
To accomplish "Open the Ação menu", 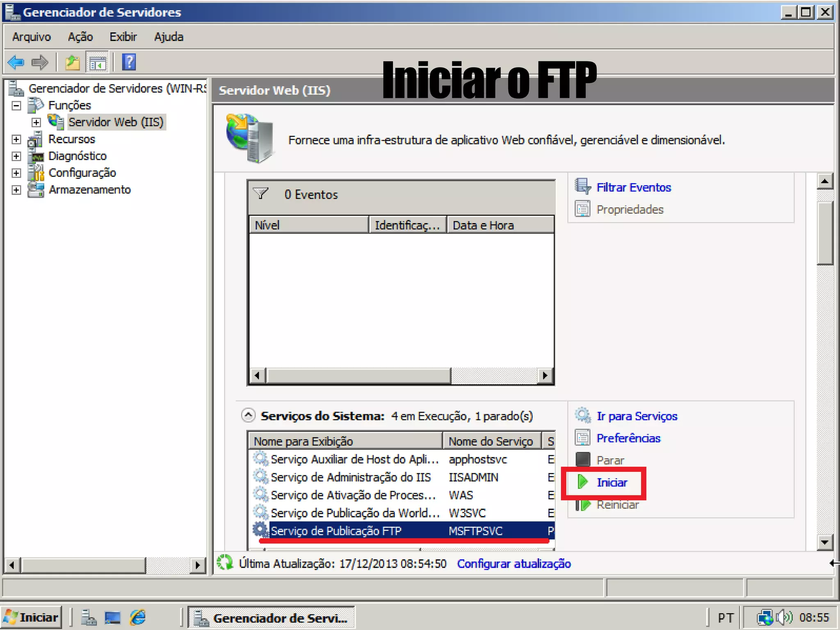I will [80, 37].
